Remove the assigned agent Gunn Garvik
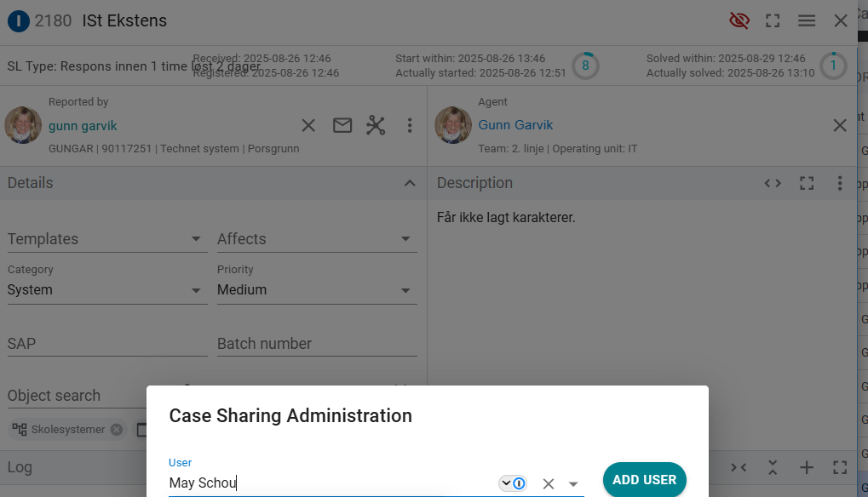Screen dimensions: 868x497 click(840, 126)
